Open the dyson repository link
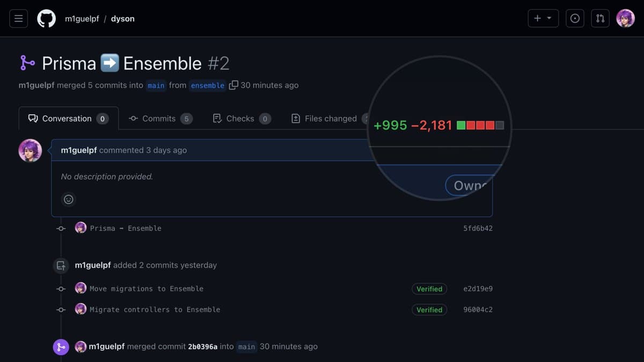This screenshot has height=362, width=644. click(x=123, y=19)
